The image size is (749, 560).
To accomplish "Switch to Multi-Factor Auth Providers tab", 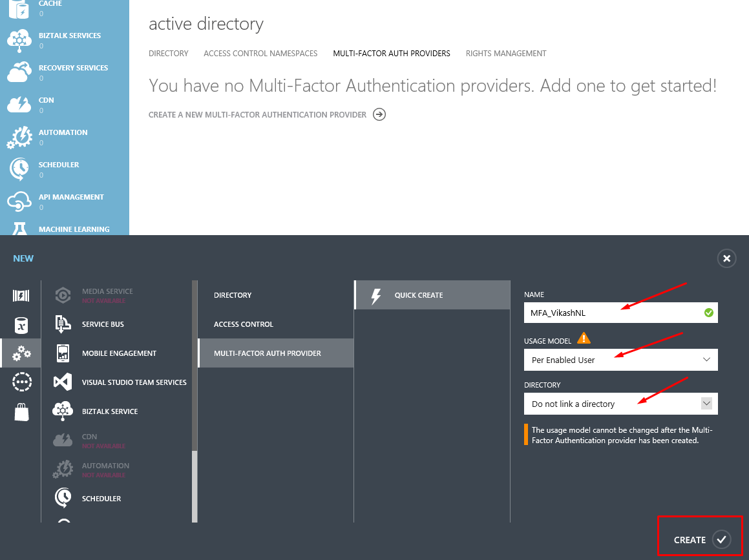I will pyautogui.click(x=392, y=54).
